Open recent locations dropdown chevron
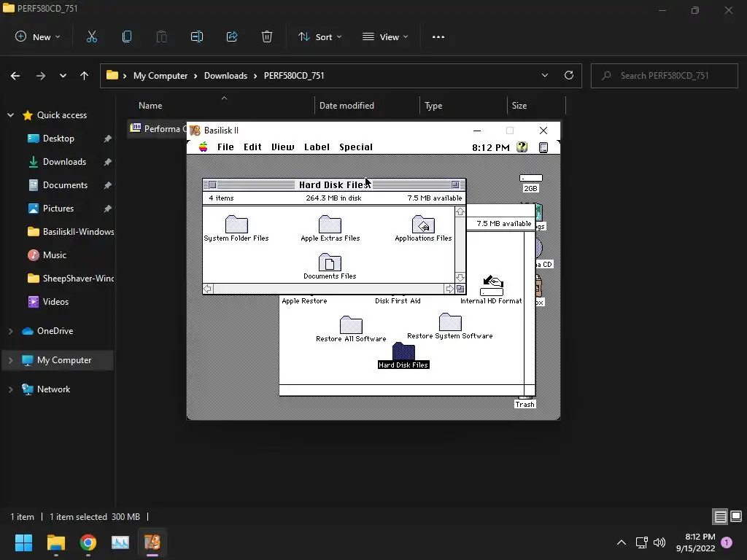Image resolution: width=747 pixels, height=560 pixels. click(x=63, y=76)
